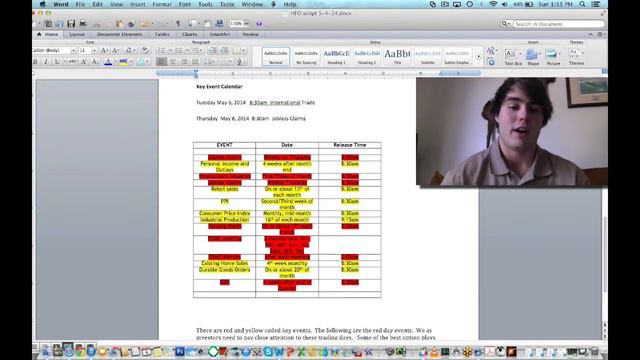640x360 pixels.
Task: Click the Clear Formatting icon
Action: coord(145,50)
